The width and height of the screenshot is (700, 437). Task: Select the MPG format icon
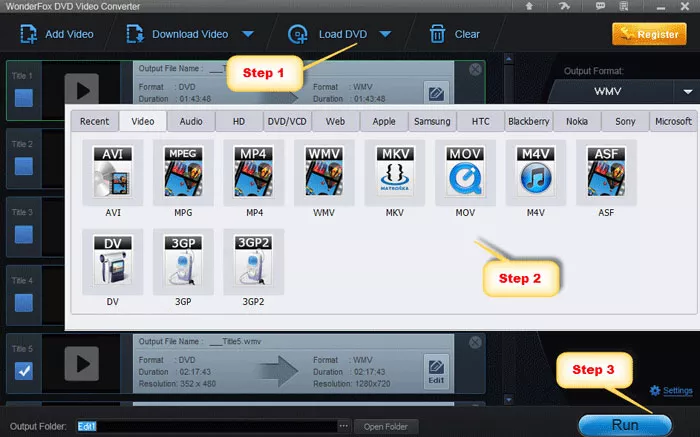click(183, 172)
